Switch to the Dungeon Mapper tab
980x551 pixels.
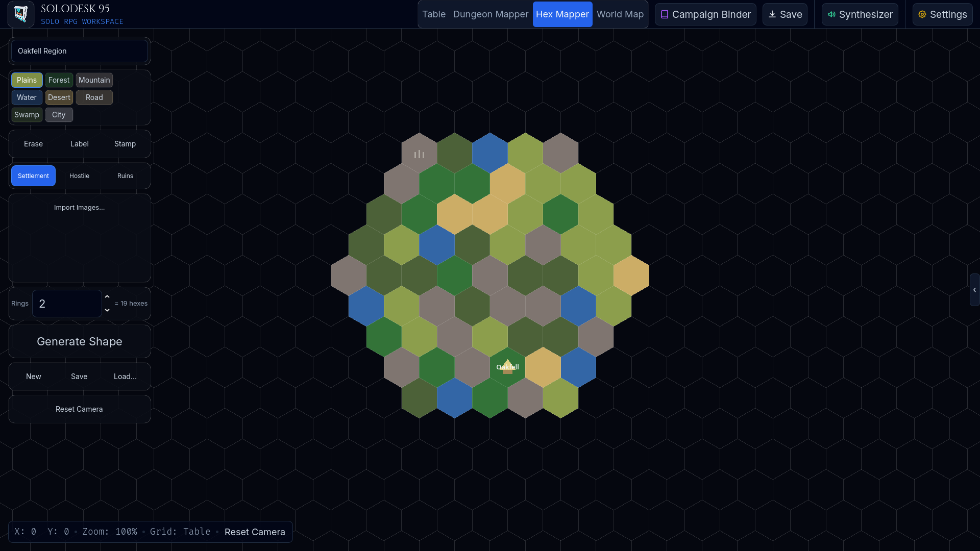pyautogui.click(x=491, y=14)
